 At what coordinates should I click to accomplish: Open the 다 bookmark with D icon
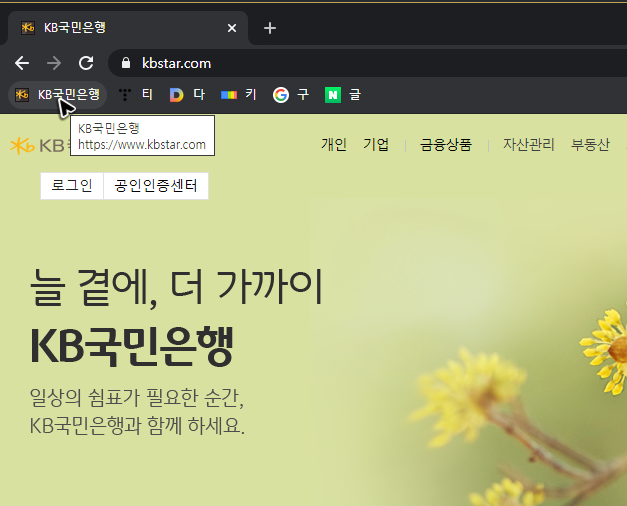tap(187, 95)
